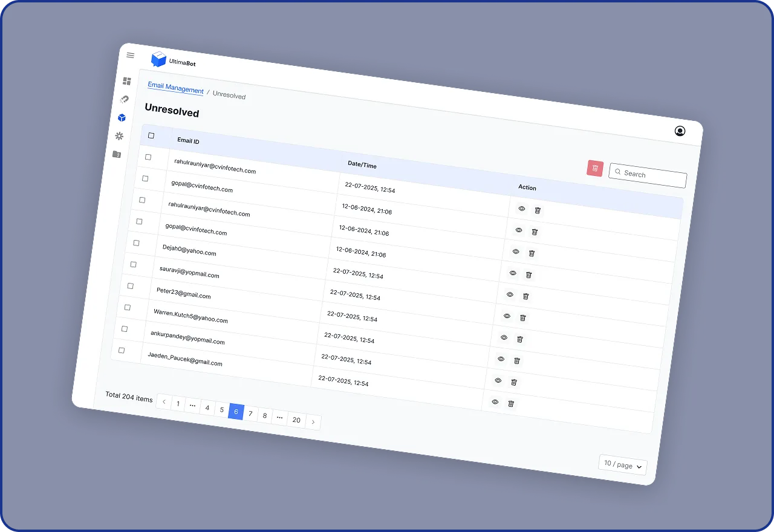Click the magnet icon in the sidebar

[x=125, y=99]
